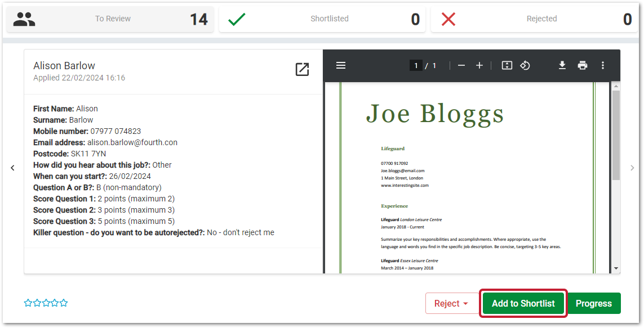Click the fit to page icon
The height and width of the screenshot is (328, 644).
click(507, 65)
